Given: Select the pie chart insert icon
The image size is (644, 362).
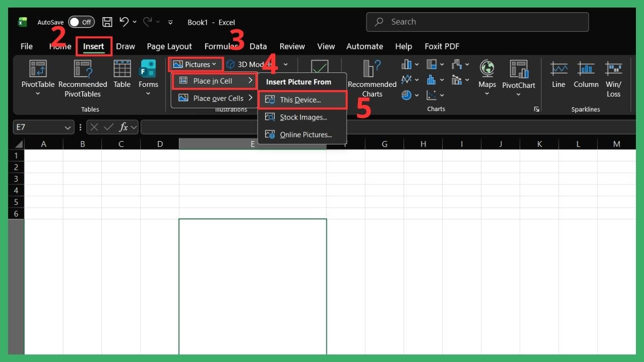Looking at the screenshot, I should (406, 95).
